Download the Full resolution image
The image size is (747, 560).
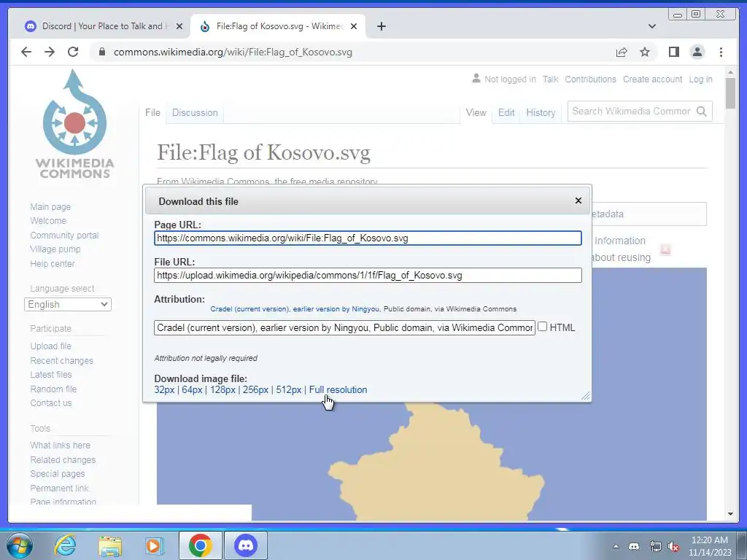(x=338, y=389)
